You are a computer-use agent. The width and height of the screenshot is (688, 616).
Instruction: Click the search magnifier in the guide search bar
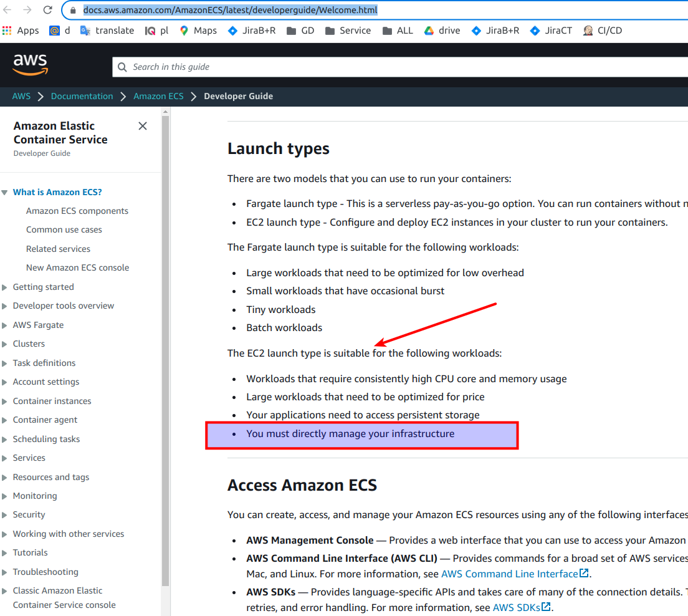click(122, 67)
